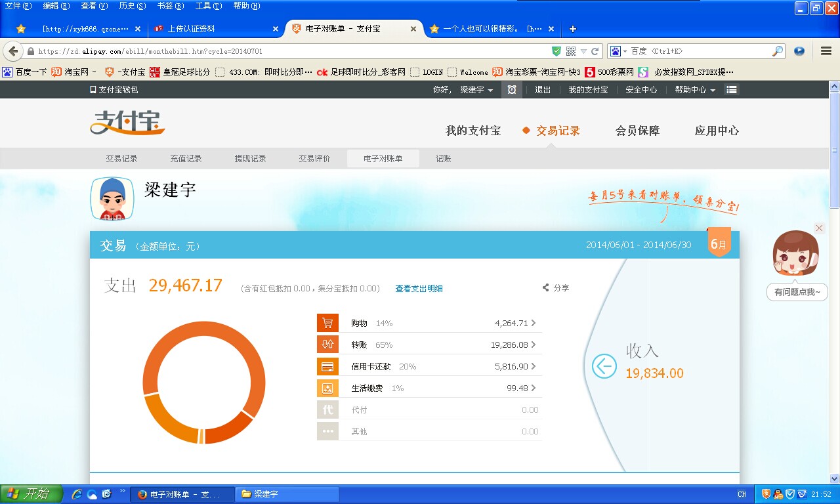This screenshot has height=504, width=840.
Task: Click the utilities icon for 生活缴费
Action: [327, 388]
